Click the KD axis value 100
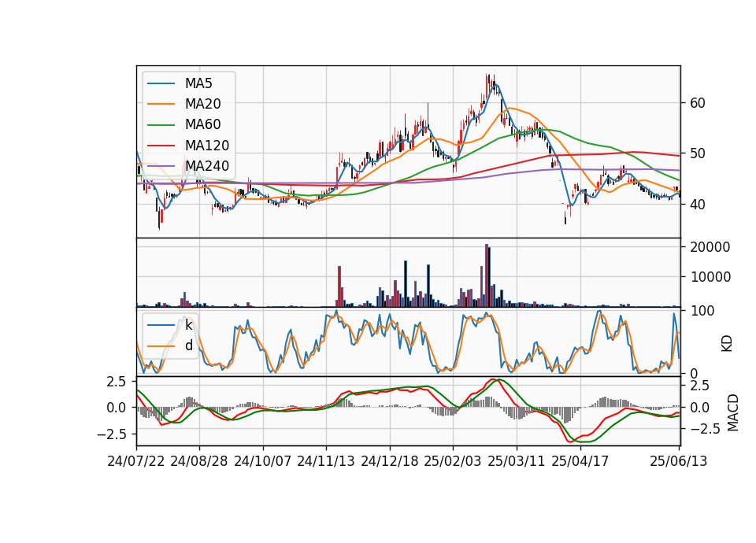This screenshot has width=756, height=543. (x=702, y=311)
